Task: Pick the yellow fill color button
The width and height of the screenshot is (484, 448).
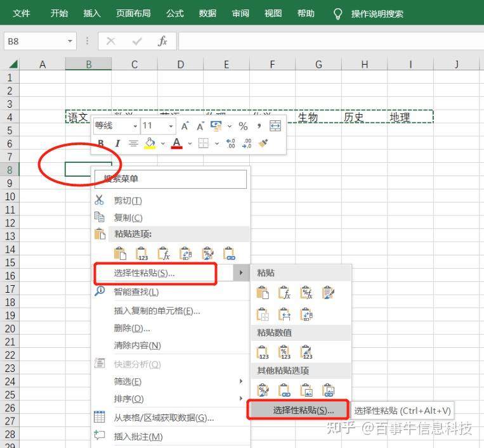Action: click(150, 143)
